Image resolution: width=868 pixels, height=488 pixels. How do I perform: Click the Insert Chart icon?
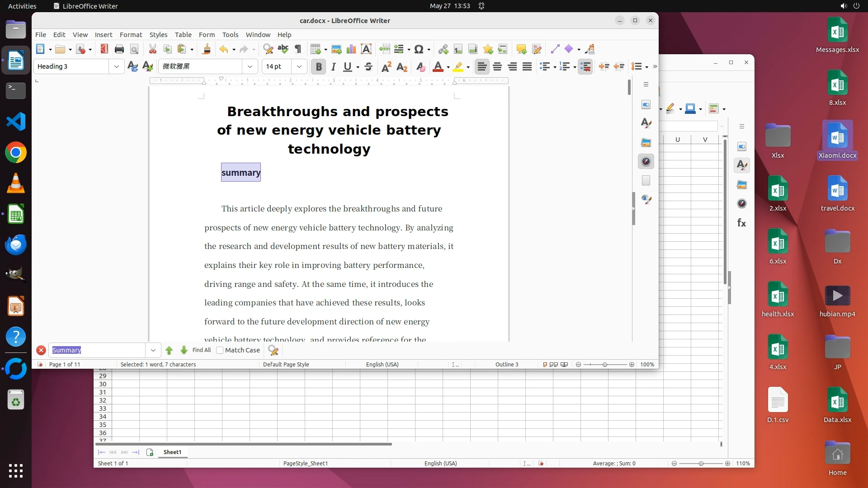click(x=351, y=49)
